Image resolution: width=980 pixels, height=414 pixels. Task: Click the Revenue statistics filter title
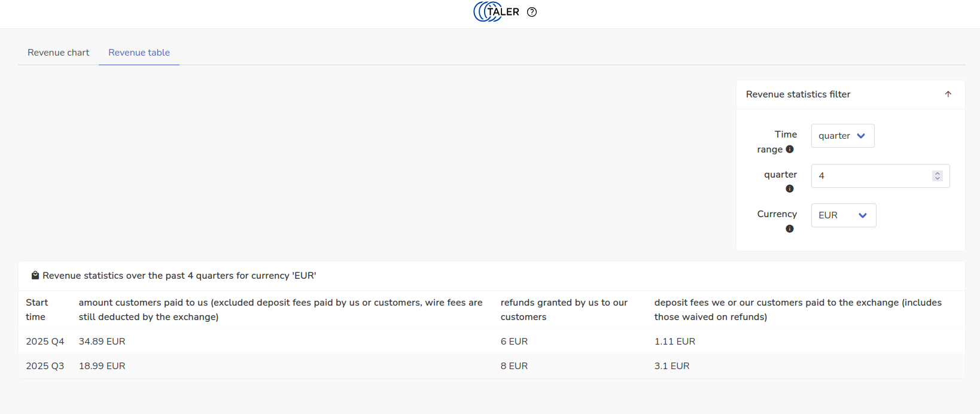click(x=798, y=95)
